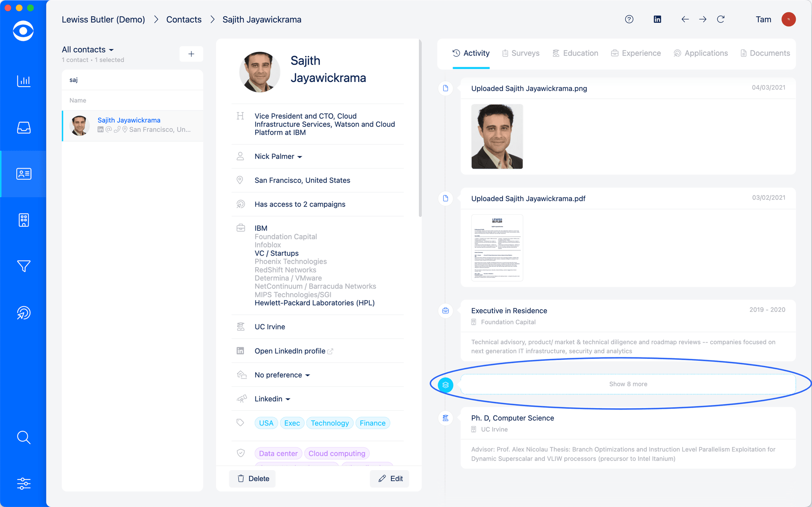Open the No preference dropdown
Image resolution: width=812 pixels, height=507 pixels.
tap(282, 375)
